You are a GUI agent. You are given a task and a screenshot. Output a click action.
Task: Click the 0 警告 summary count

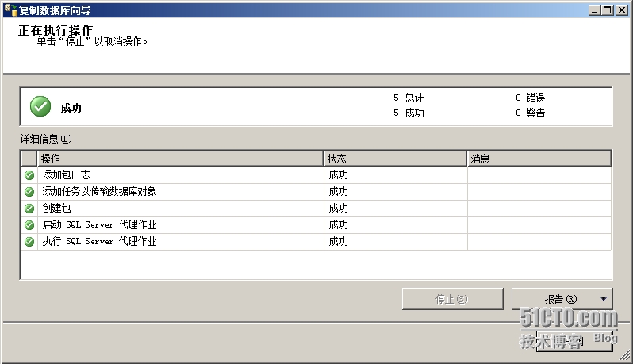531,113
